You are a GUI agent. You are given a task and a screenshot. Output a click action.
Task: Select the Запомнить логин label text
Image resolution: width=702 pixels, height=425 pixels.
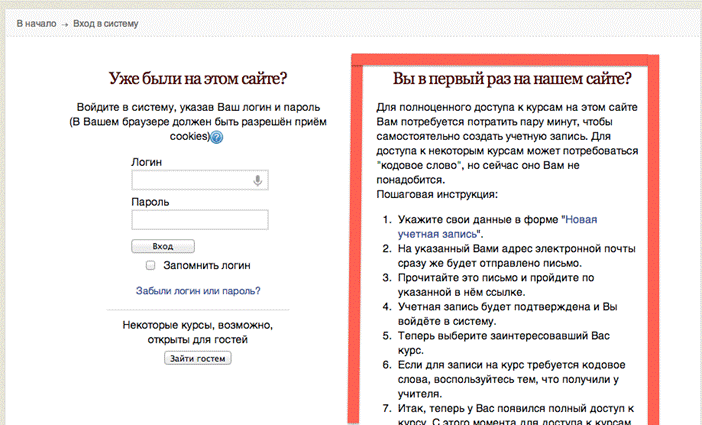click(x=207, y=266)
